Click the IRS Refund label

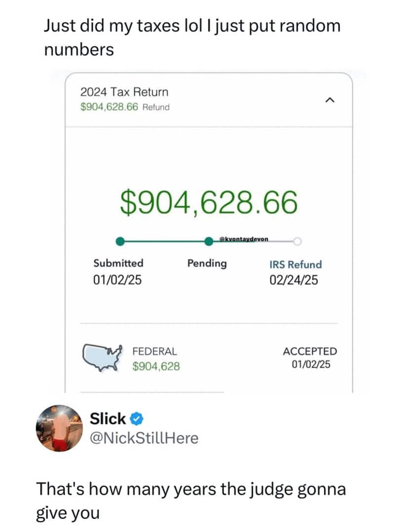[x=295, y=265]
